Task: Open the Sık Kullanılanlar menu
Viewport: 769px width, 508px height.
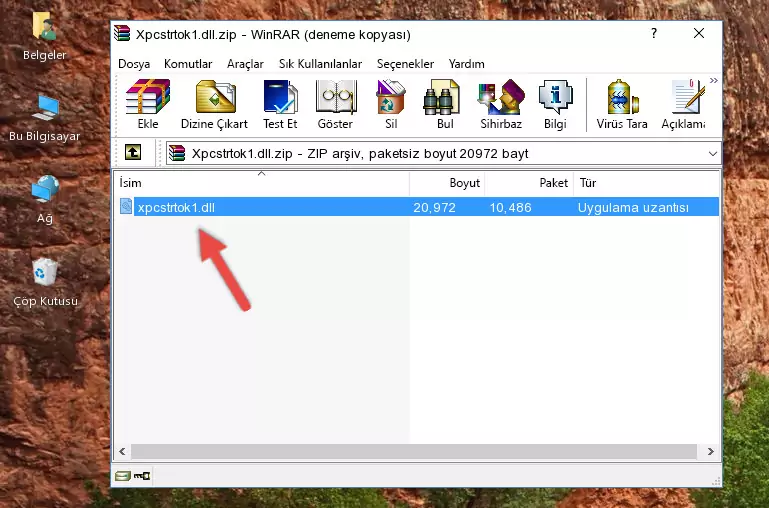Action: pyautogui.click(x=320, y=64)
